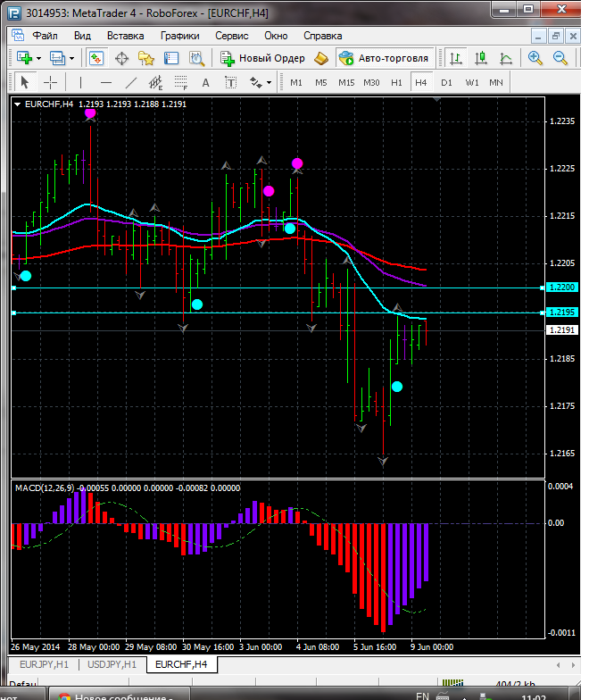
Task: Open the Графики menu
Action: [180, 36]
